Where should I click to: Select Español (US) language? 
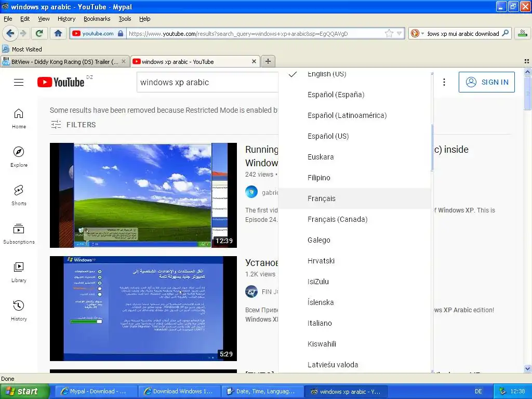click(355, 136)
